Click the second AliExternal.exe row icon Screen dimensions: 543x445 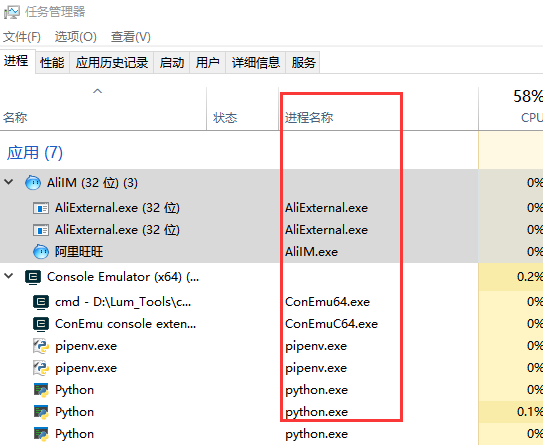(41, 230)
